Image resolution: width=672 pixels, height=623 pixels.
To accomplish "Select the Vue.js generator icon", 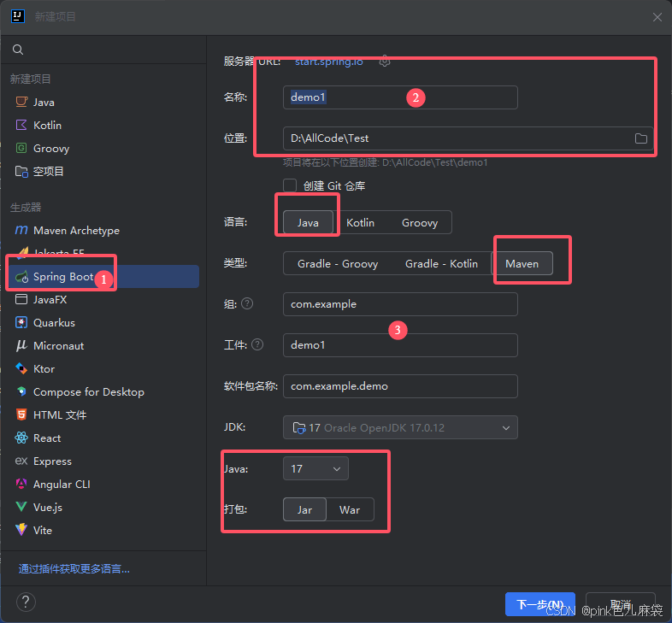I will [21, 507].
